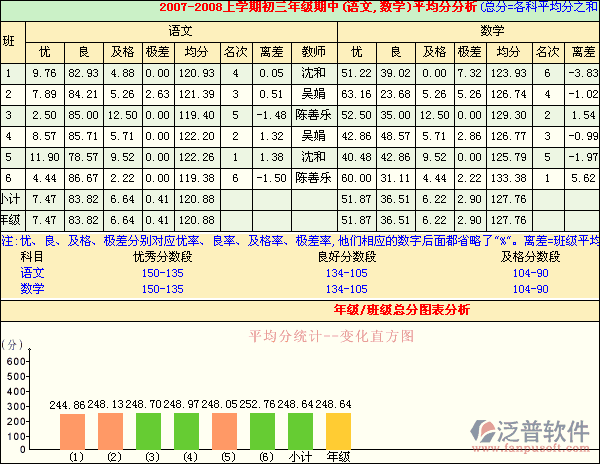This screenshot has height=464, width=600.
Task: Click 数学 均分 value 125.79
Action: (509, 157)
